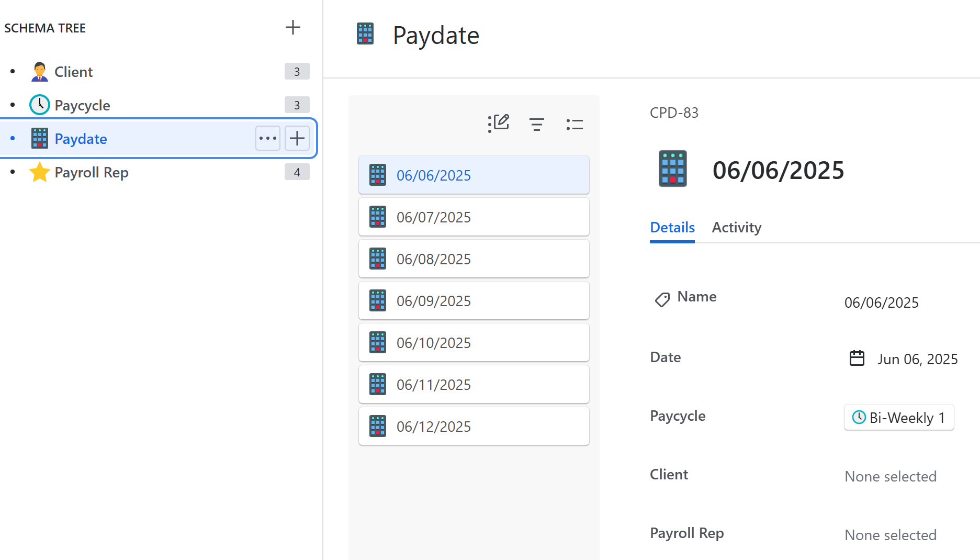Click the plus button on Paydate row
Screen dimensions: 980x560
pyautogui.click(x=297, y=138)
